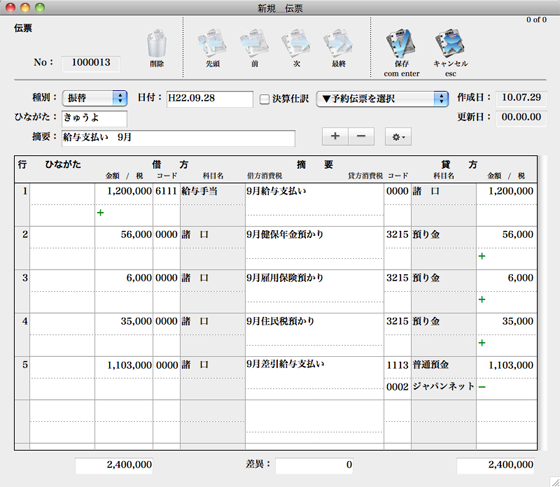
Task: Select debit amount 1,103,000 in row 5
Action: (130, 365)
